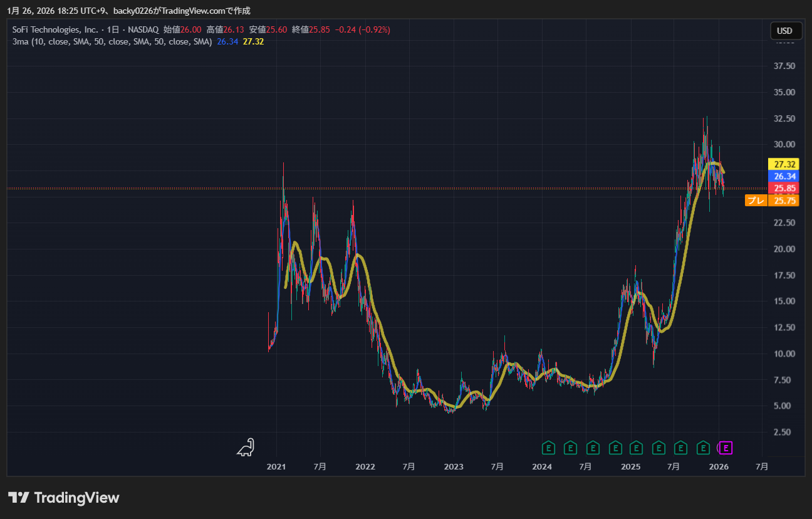The image size is (812, 519).
Task: Click the leftmost green earnings marker
Action: click(x=548, y=448)
